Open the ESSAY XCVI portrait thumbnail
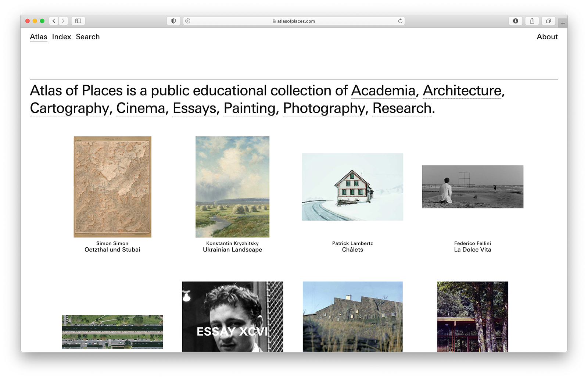This screenshot has height=379, width=588. click(233, 317)
